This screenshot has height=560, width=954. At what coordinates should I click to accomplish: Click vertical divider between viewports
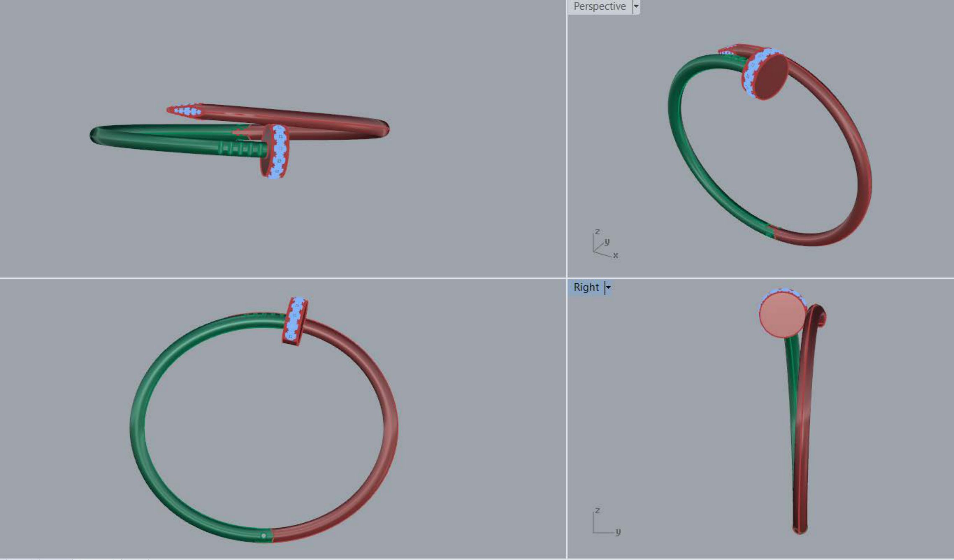567,280
